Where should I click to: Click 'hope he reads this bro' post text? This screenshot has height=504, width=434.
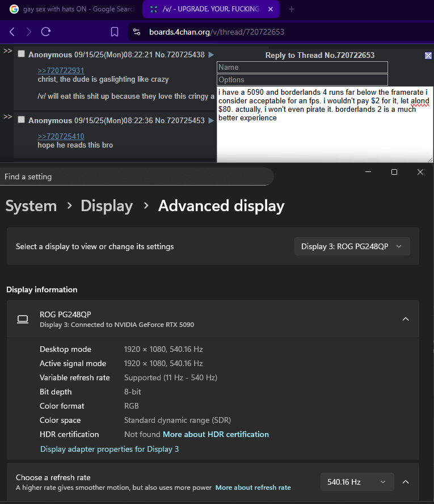pos(75,145)
